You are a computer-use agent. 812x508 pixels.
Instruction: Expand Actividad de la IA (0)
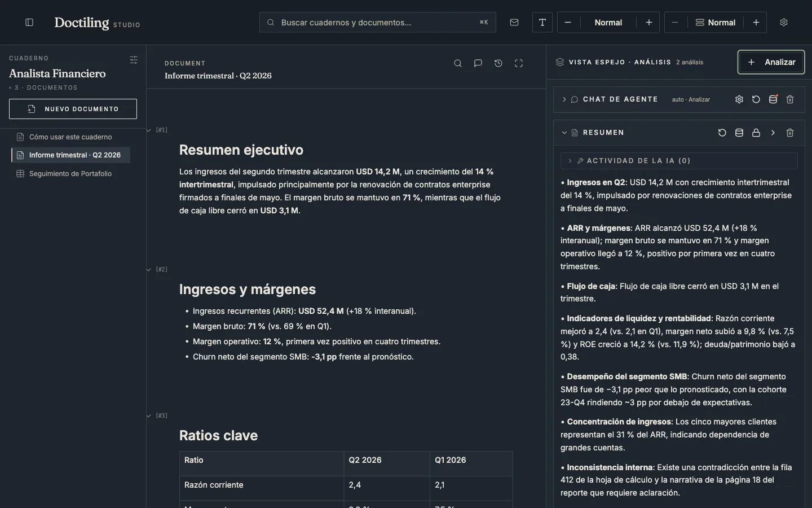[679, 161]
